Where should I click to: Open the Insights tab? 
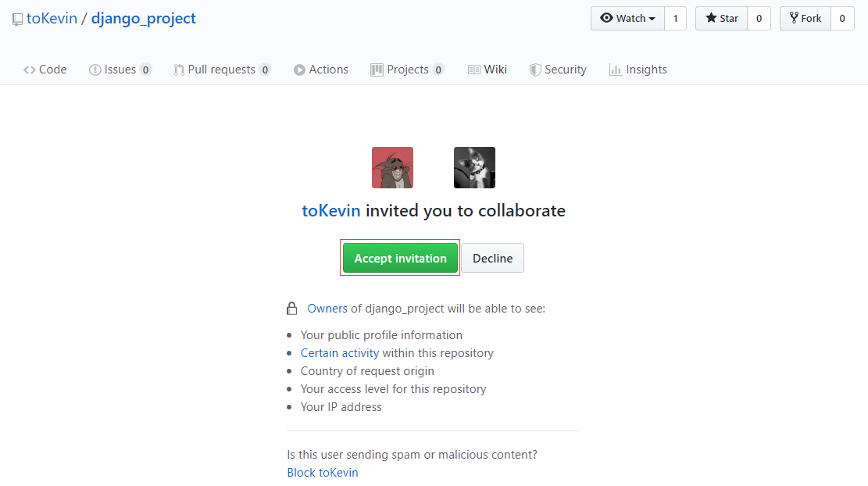[x=638, y=70]
